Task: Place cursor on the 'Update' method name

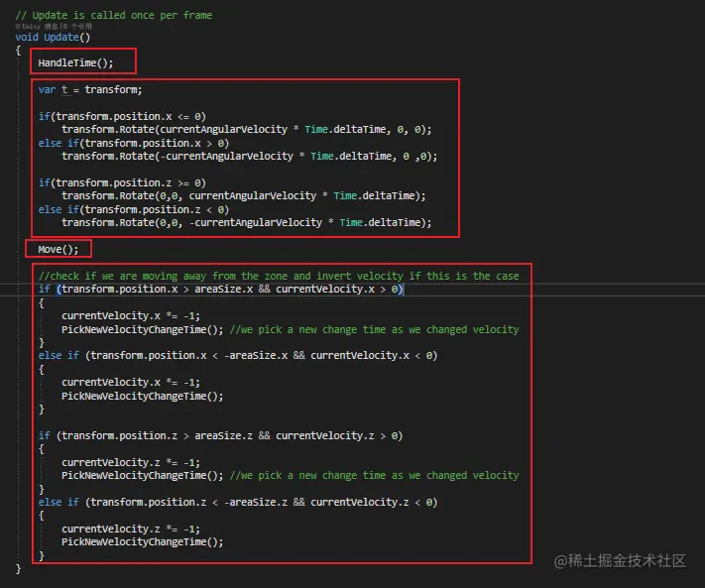Action: pyautogui.click(x=61, y=38)
